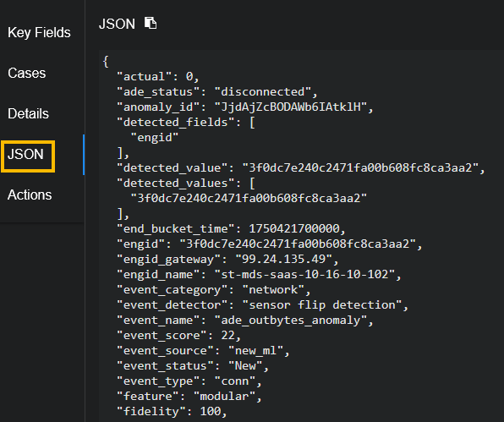
Task: Click the ade_status value disconnected
Action: [x=263, y=92]
